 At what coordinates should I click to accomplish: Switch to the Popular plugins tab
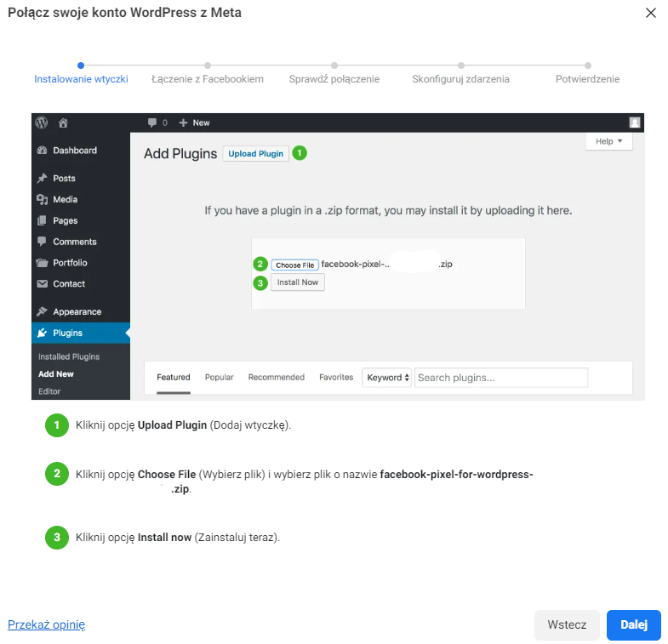219,378
